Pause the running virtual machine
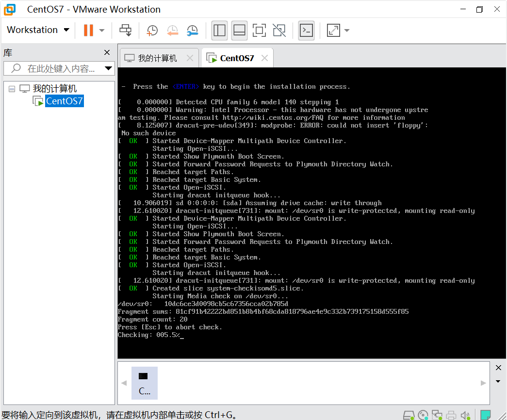This screenshot has height=420, width=507. (x=88, y=31)
